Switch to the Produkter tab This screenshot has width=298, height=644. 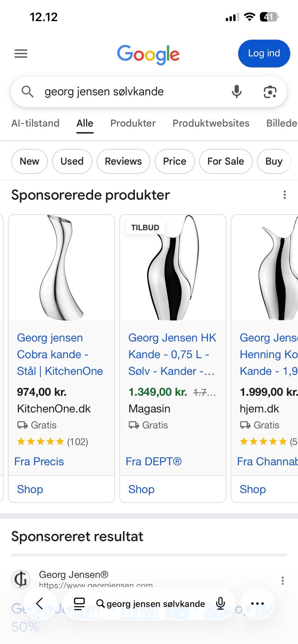[x=133, y=123]
